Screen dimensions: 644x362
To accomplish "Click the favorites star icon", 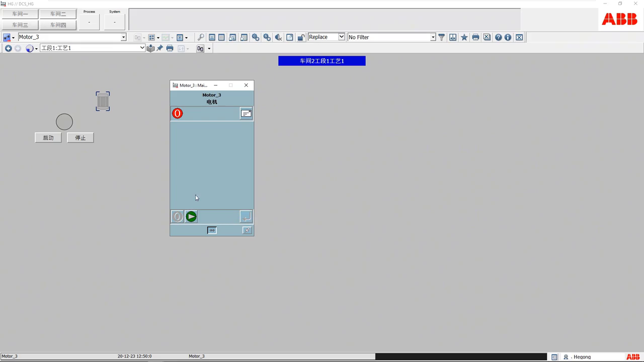I will (464, 37).
